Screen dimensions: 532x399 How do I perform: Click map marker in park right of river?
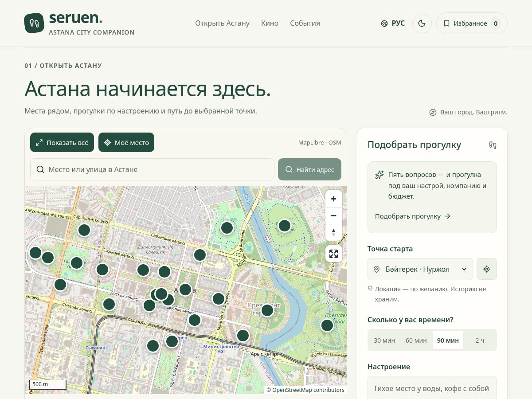pyautogui.click(x=285, y=226)
